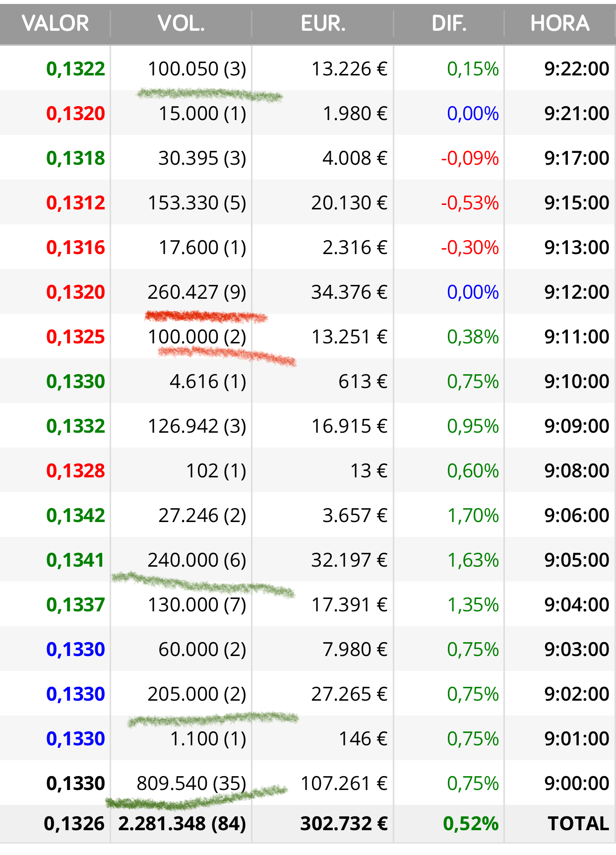Select amount 27.265 €

click(349, 694)
